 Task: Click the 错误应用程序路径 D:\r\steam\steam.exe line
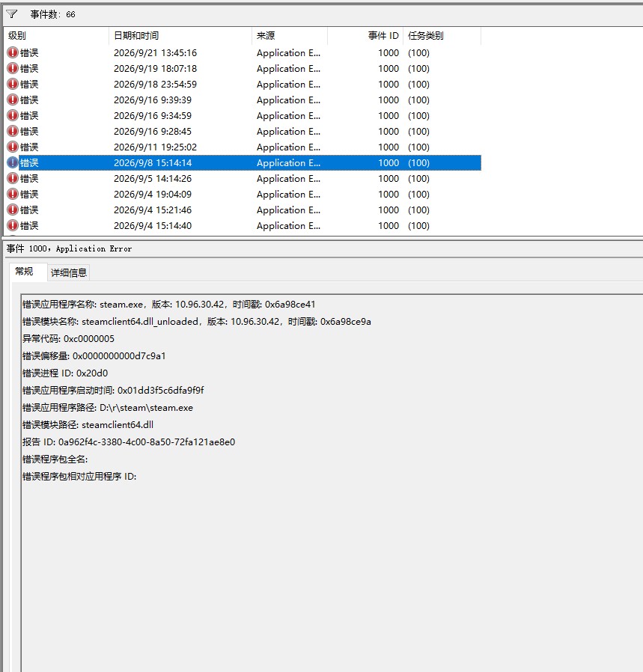pos(108,408)
